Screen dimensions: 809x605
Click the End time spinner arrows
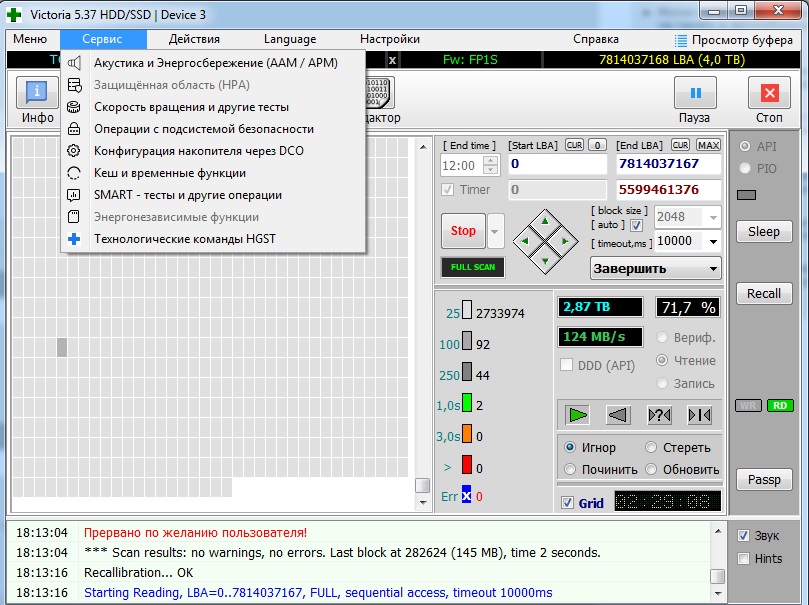[x=491, y=165]
